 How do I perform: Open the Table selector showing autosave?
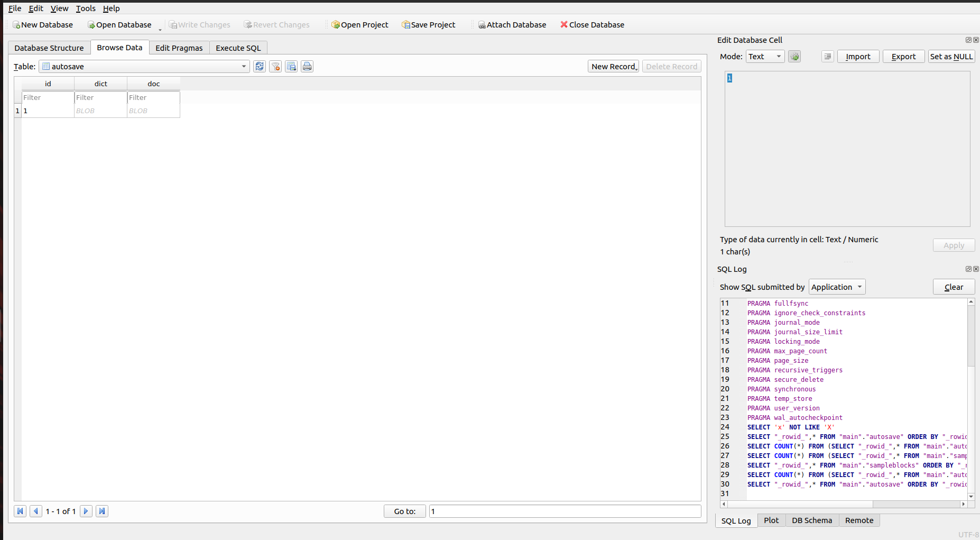(144, 66)
